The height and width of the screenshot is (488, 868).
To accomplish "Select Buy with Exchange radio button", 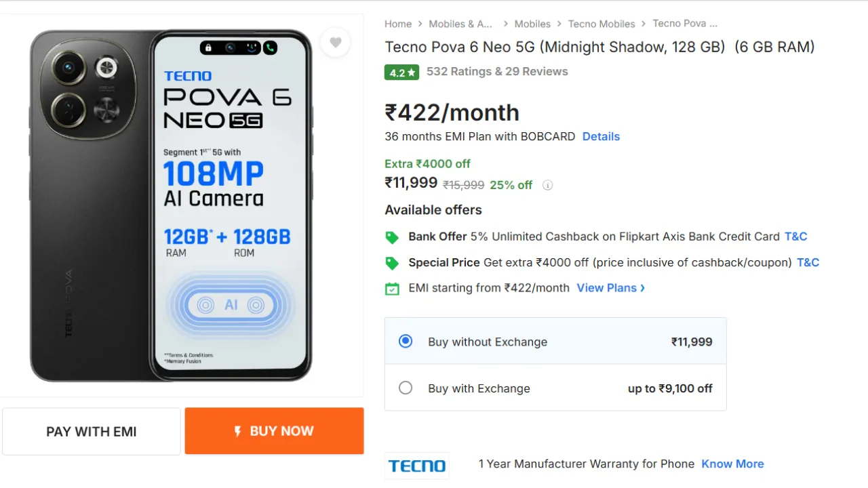I will [406, 388].
